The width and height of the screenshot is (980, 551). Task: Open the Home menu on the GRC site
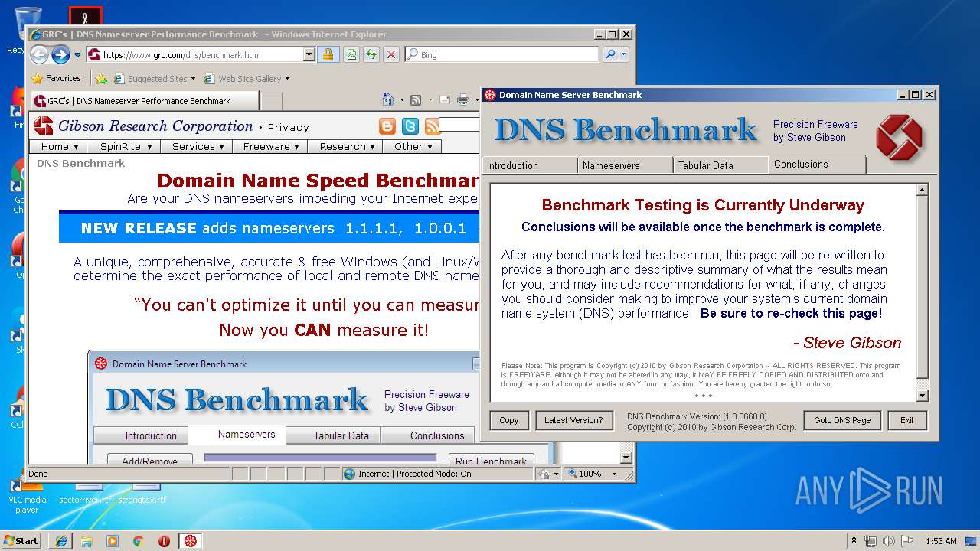(59, 146)
